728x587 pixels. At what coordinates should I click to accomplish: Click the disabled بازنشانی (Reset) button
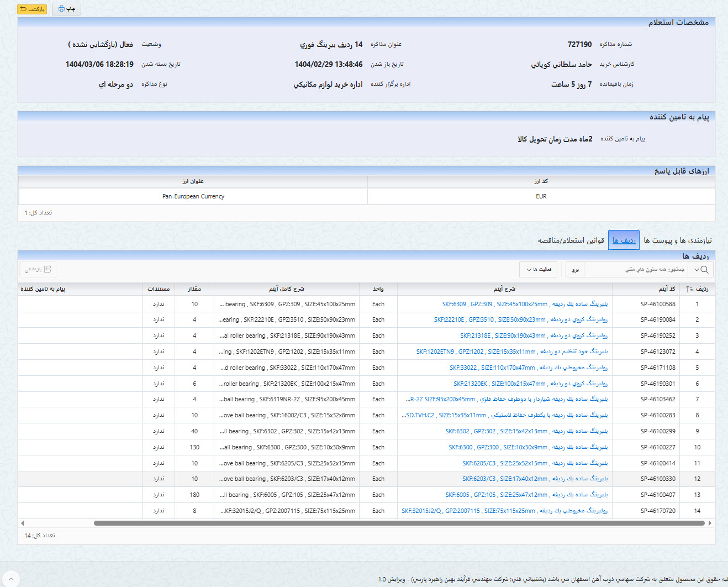38,269
